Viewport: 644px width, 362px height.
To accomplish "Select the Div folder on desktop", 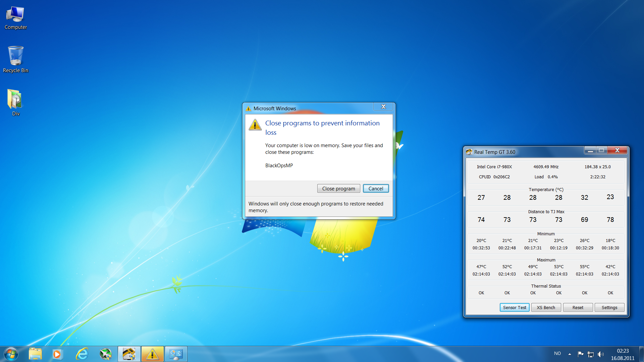I will (x=15, y=103).
